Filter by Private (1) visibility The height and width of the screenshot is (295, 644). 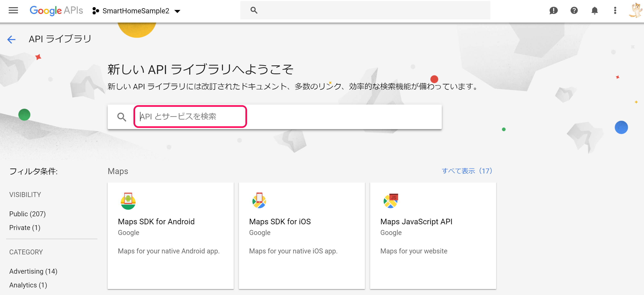(25, 228)
